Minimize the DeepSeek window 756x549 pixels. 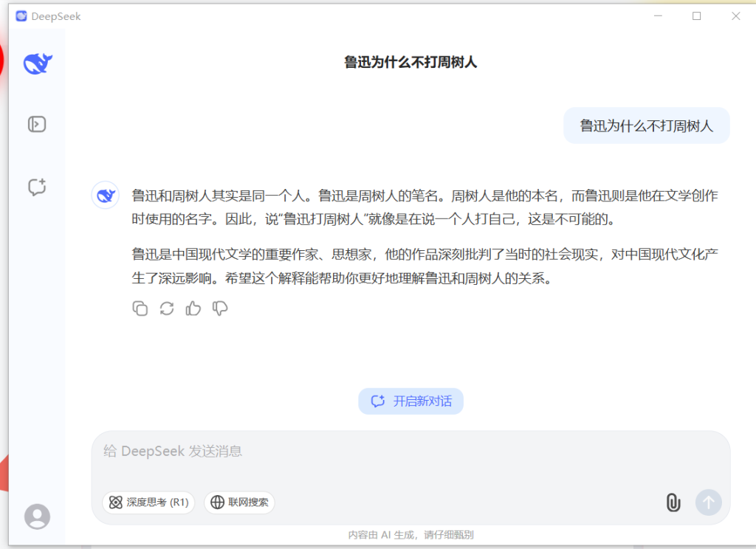(x=658, y=16)
